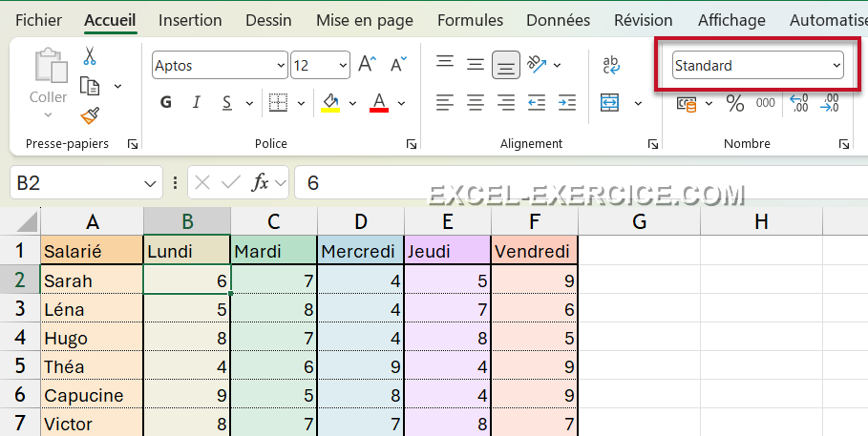Open Alignement dialog launcher
868x436 pixels.
click(x=653, y=144)
